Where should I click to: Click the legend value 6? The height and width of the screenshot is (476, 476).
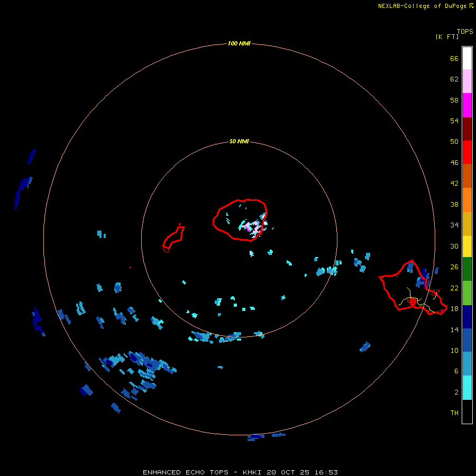point(456,371)
